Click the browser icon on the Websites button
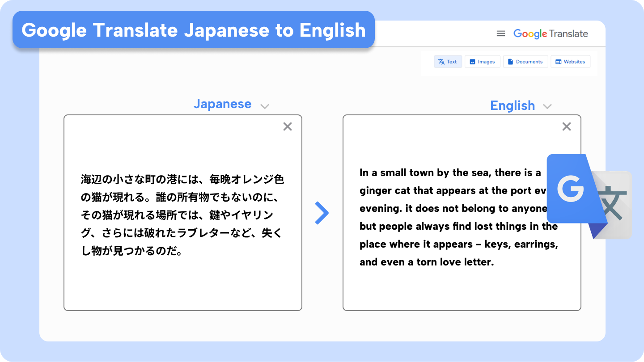 (559, 61)
